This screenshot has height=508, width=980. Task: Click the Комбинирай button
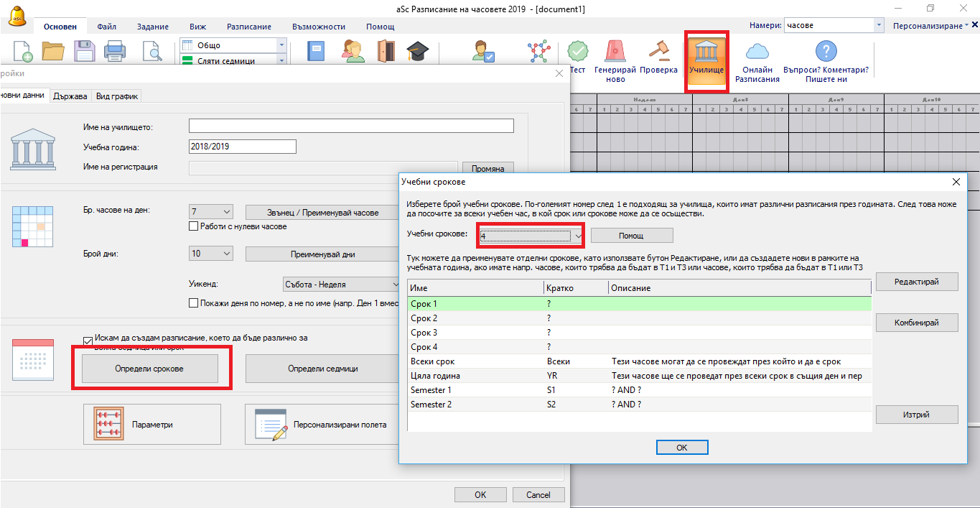tap(916, 323)
